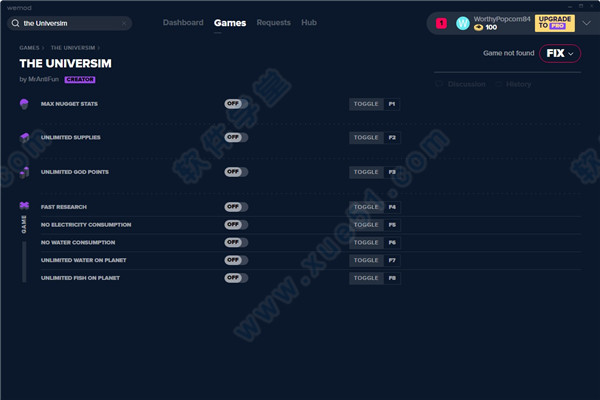Toggle Unlimited Fish On Planet switch
The height and width of the screenshot is (400, 600).
pyautogui.click(x=236, y=278)
